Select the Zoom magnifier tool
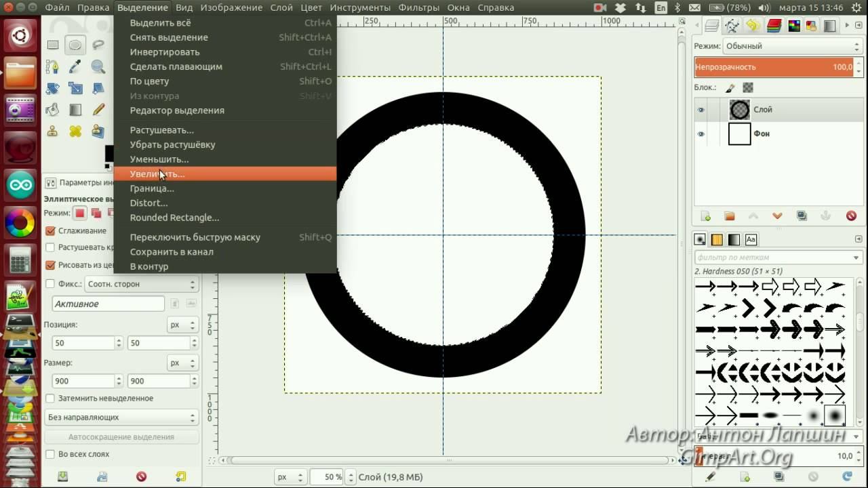Screen dimensions: 868x488 98,67
